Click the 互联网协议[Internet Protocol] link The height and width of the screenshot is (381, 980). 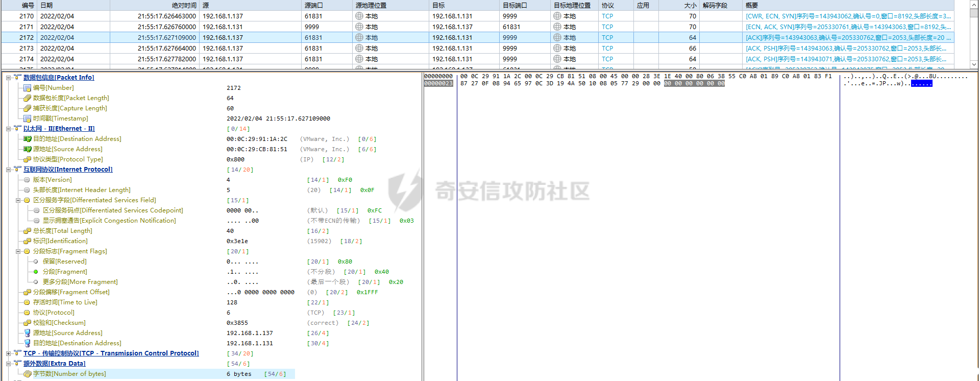click(68, 170)
